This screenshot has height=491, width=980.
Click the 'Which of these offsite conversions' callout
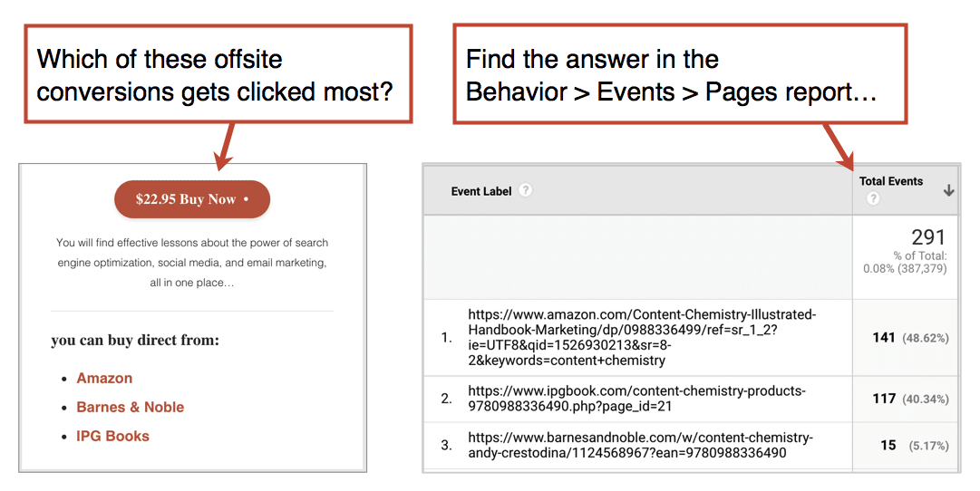pyautogui.click(x=218, y=74)
